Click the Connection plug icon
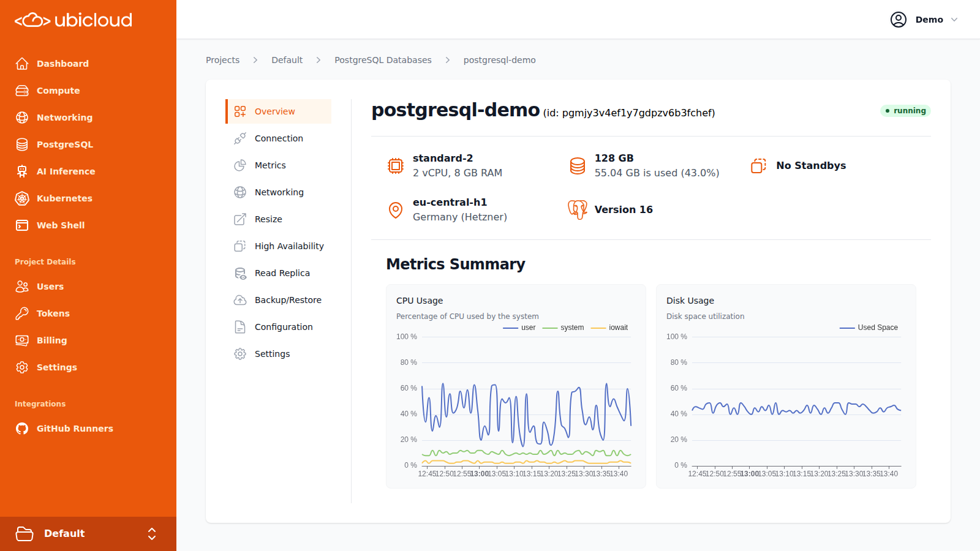This screenshot has width=980, height=551. (x=240, y=138)
